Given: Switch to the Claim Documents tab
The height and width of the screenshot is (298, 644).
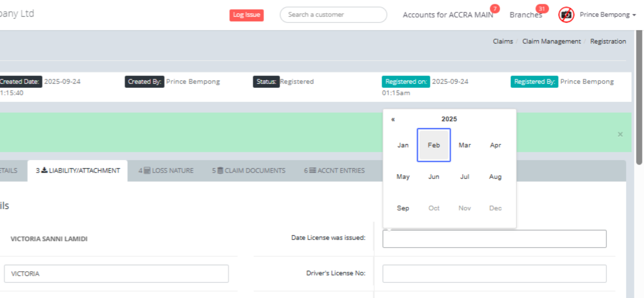Looking at the screenshot, I should point(249,170).
